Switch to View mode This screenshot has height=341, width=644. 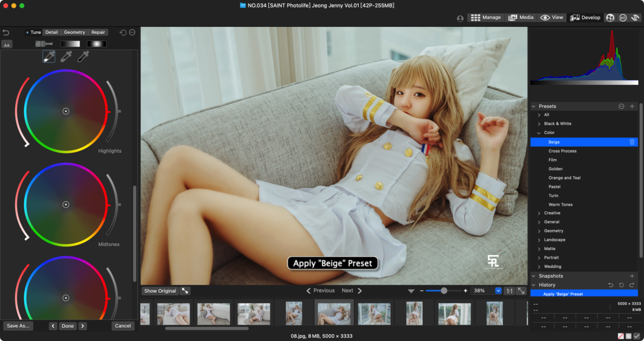pos(552,18)
